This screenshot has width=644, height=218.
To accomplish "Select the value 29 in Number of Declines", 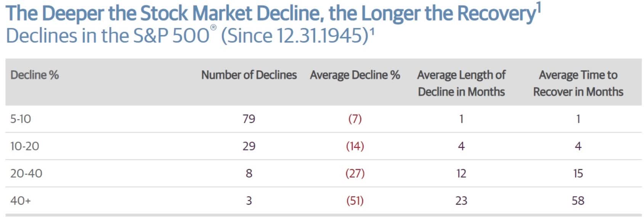I will click(x=249, y=146).
